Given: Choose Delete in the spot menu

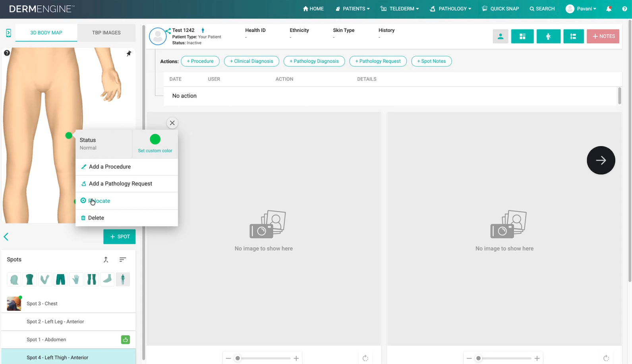Looking at the screenshot, I should (127, 218).
